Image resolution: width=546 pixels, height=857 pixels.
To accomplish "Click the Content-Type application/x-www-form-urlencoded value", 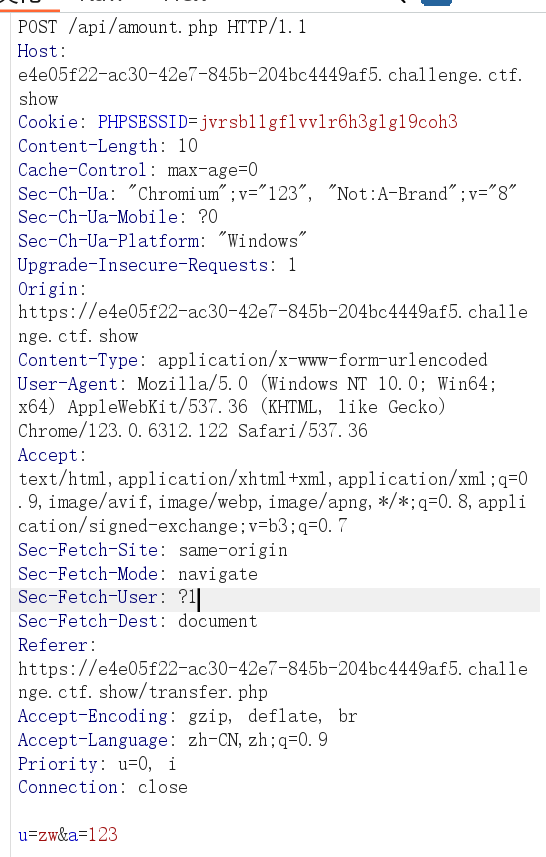I will [322, 360].
